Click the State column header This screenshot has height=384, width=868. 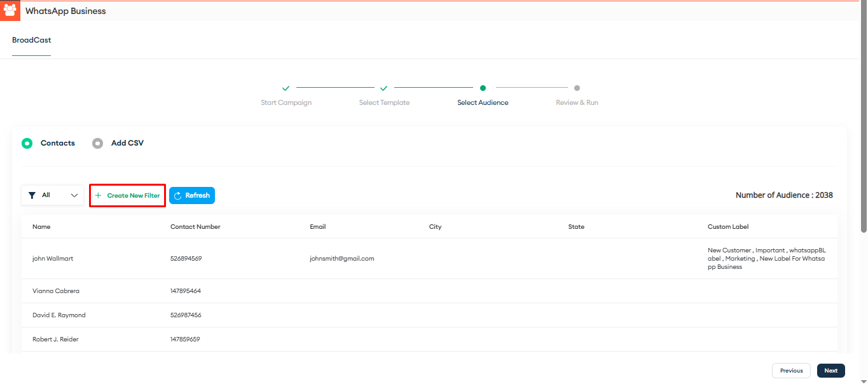coord(576,227)
